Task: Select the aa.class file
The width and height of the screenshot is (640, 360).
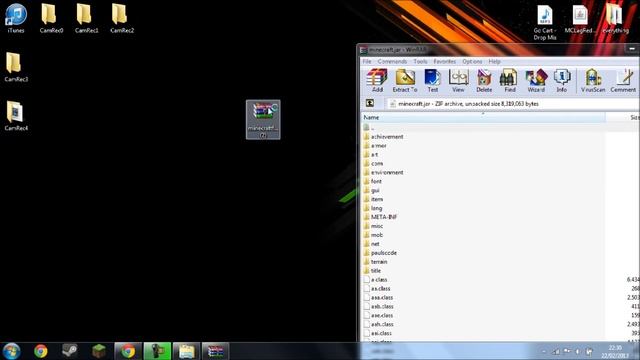Action: 376,289
